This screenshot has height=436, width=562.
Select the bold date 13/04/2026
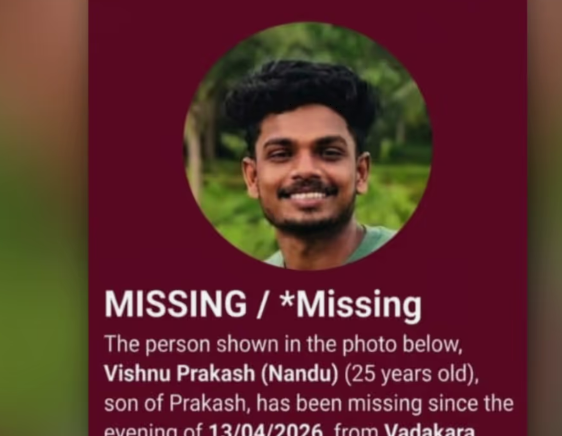[266, 429]
